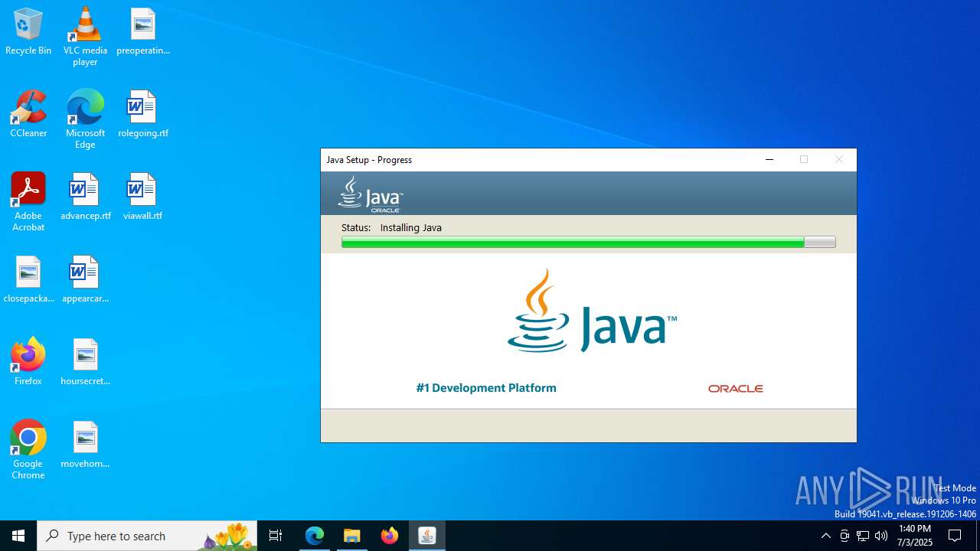The image size is (980, 551).
Task: Open Microsoft Edge from the taskbar
Action: (x=315, y=536)
